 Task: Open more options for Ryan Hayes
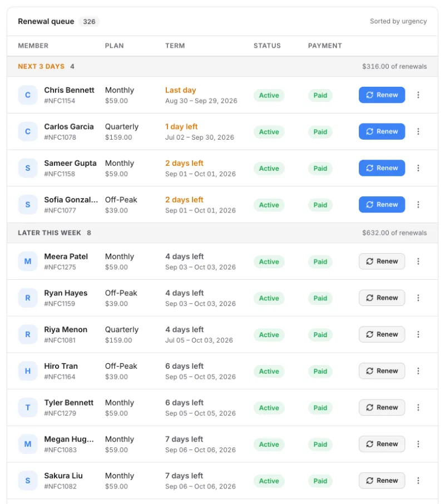coord(418,298)
